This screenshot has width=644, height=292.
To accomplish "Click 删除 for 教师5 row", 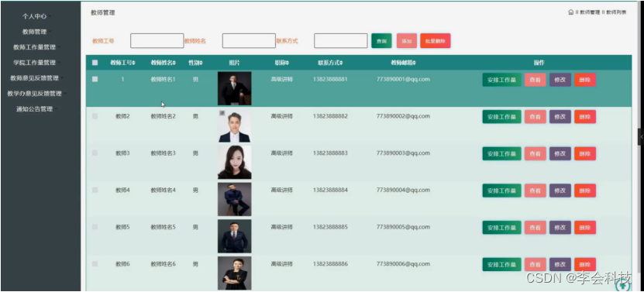I will point(585,228).
